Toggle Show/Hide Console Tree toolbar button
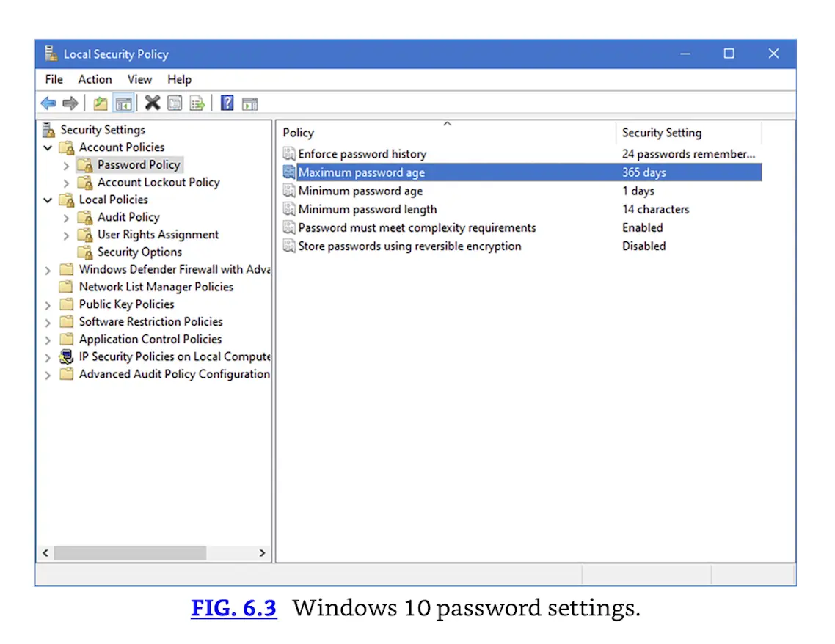Image resolution: width=835 pixels, height=644 pixels. [x=123, y=103]
